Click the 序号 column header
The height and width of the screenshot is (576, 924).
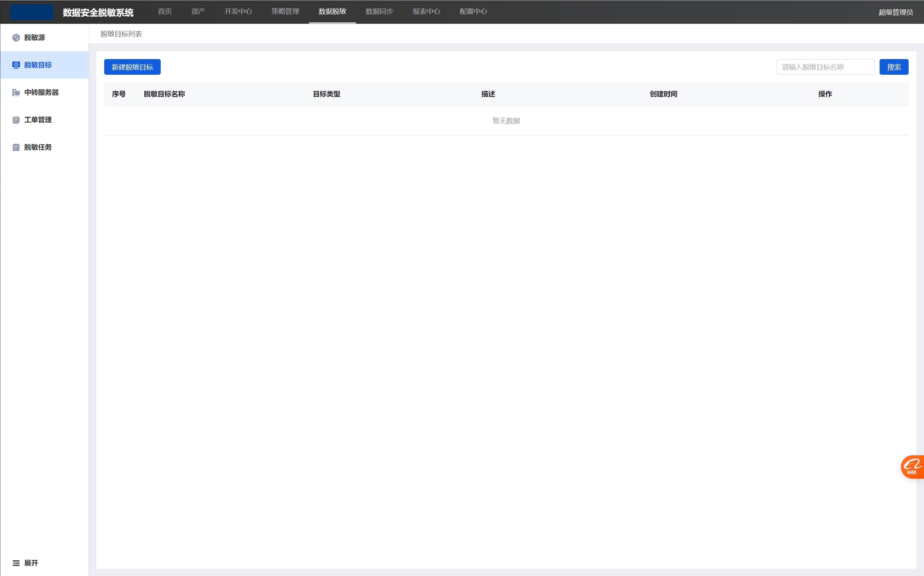click(x=119, y=94)
